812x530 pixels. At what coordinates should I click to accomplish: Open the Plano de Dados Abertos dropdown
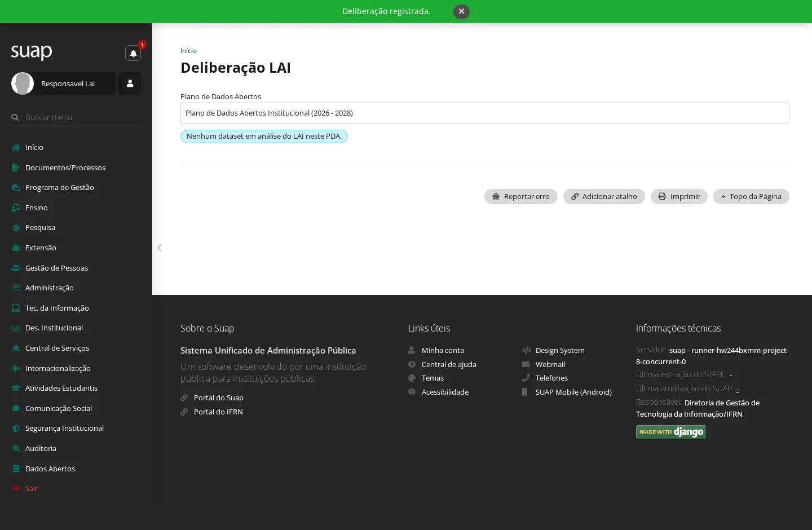pyautogui.click(x=485, y=113)
